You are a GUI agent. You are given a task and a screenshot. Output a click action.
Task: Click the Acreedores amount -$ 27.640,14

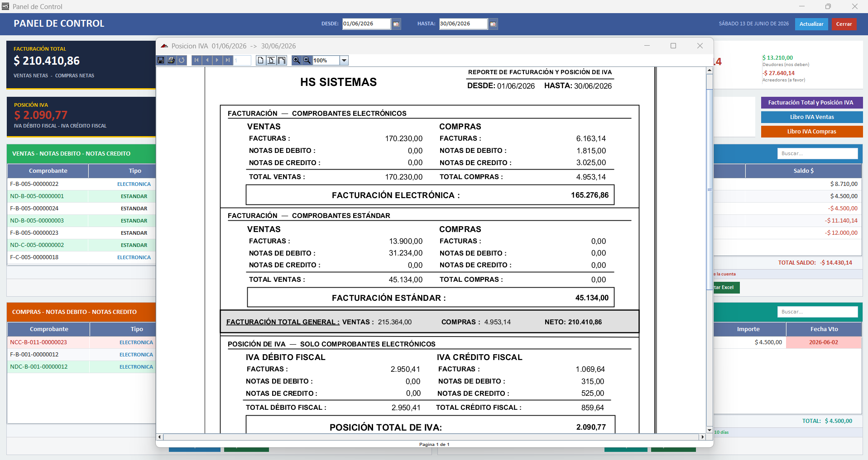tap(778, 73)
